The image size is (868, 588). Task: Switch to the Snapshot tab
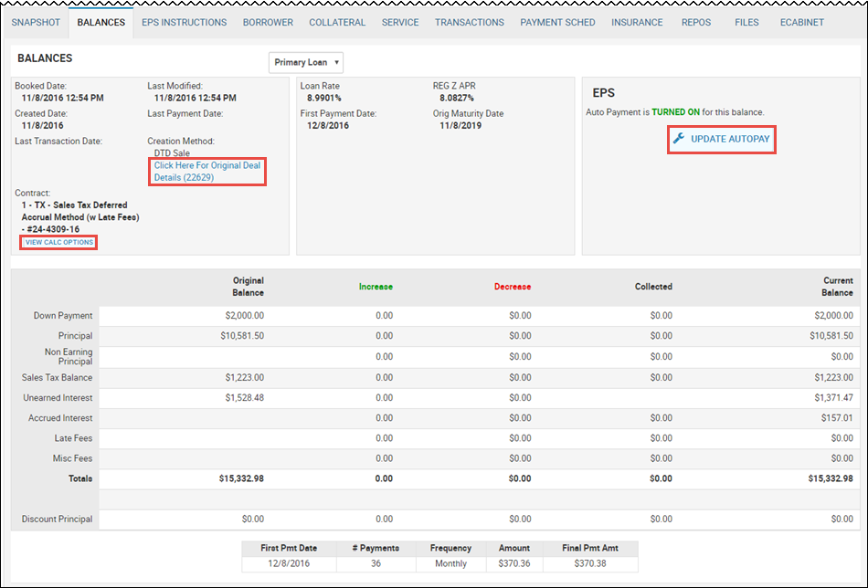(36, 23)
